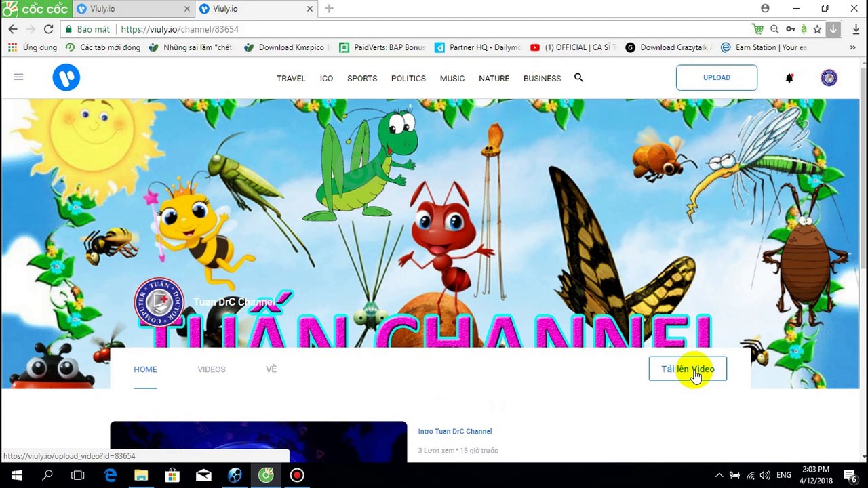Image resolution: width=868 pixels, height=488 pixels.
Task: Close the first Viuly.io tab
Action: pos(187,9)
